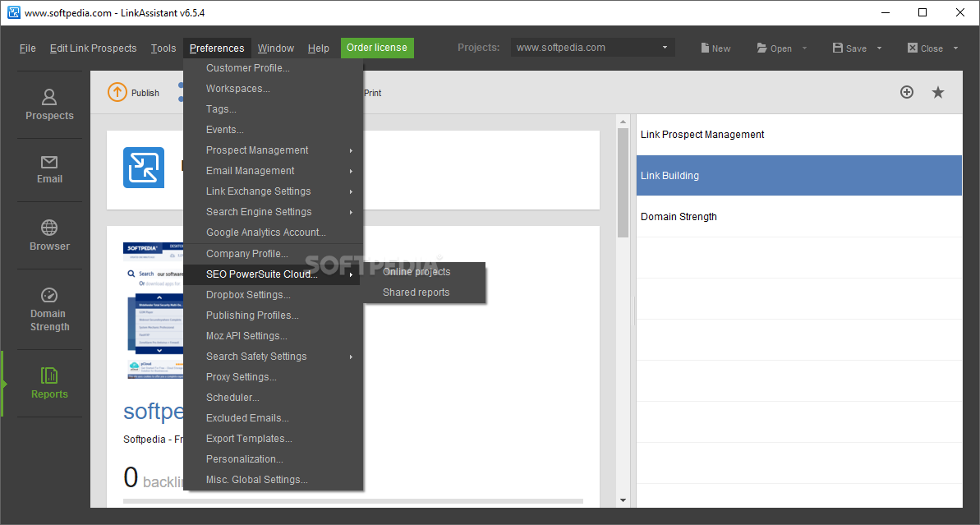Open the Email sidebar section
Screen dimensions: 980x525
49,170
